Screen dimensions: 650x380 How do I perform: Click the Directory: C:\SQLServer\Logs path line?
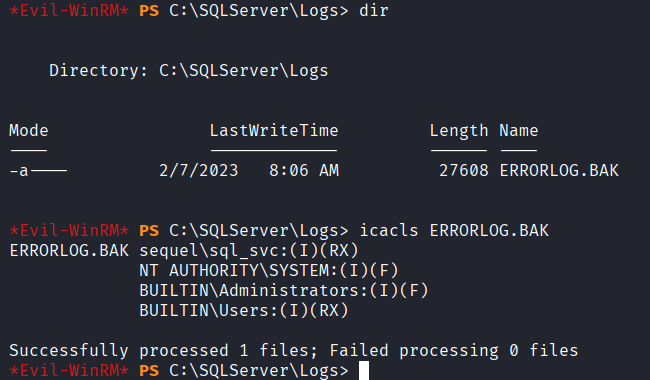tap(189, 71)
